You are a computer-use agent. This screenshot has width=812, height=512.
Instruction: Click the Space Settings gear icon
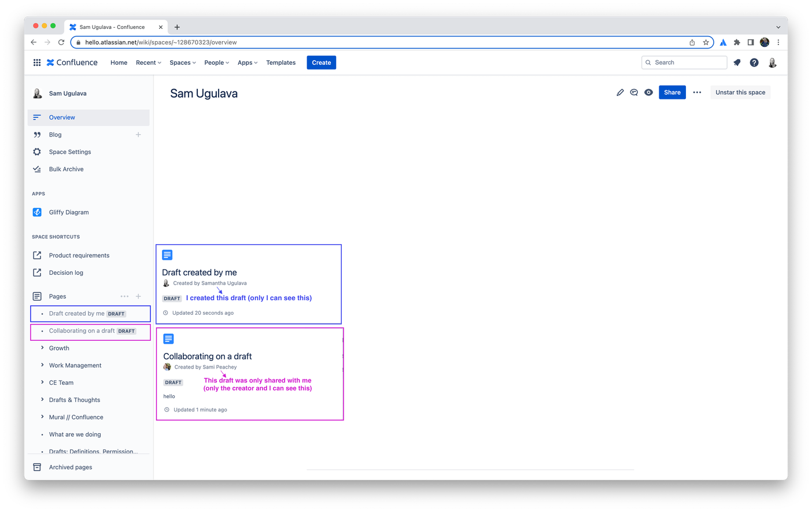click(x=37, y=152)
